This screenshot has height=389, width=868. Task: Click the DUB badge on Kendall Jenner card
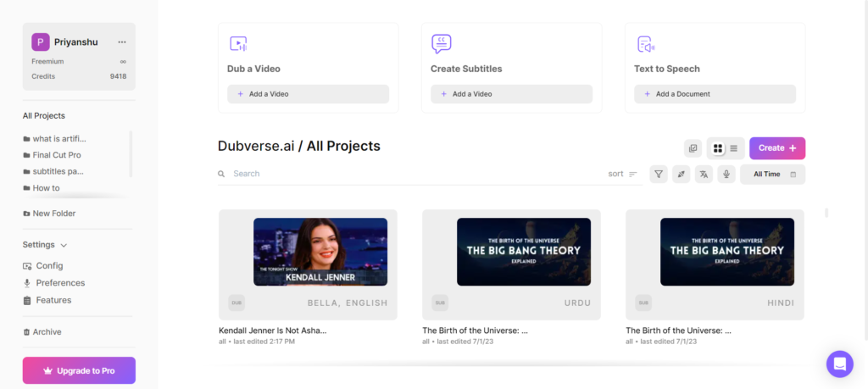pos(237,303)
